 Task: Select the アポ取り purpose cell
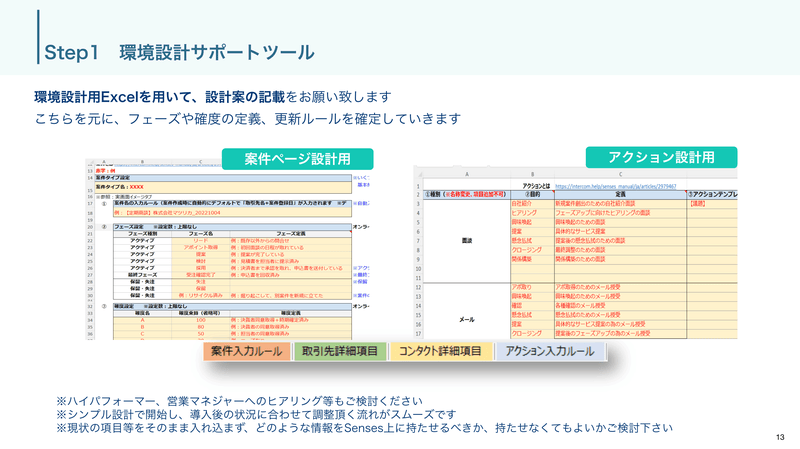pos(533,287)
